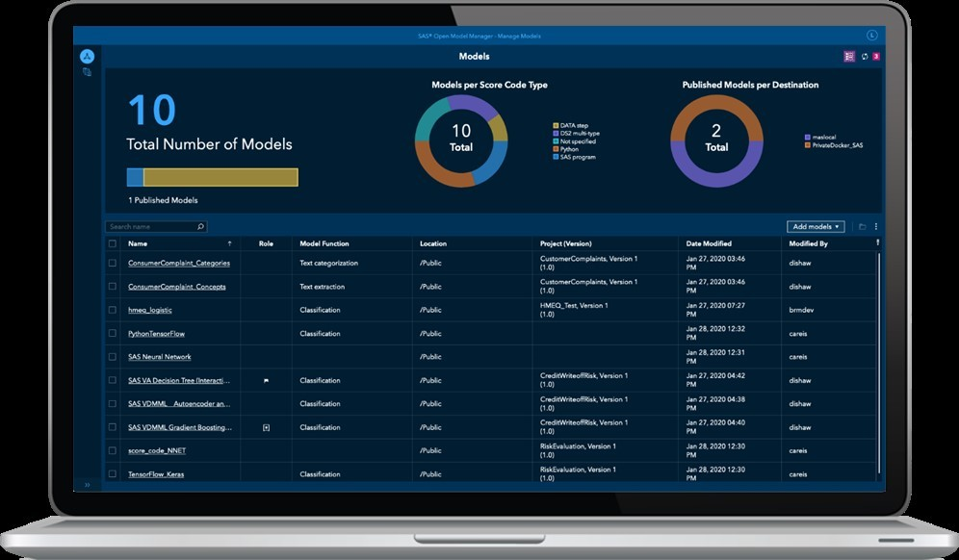
Task: Click the 'brmdev' modified-by cell
Action: point(801,310)
